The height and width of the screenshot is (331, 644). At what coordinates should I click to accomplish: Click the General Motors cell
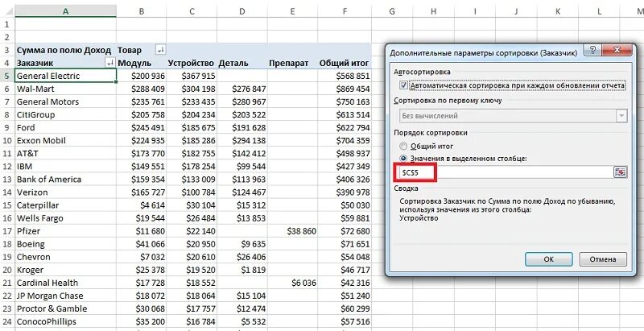tap(66, 101)
